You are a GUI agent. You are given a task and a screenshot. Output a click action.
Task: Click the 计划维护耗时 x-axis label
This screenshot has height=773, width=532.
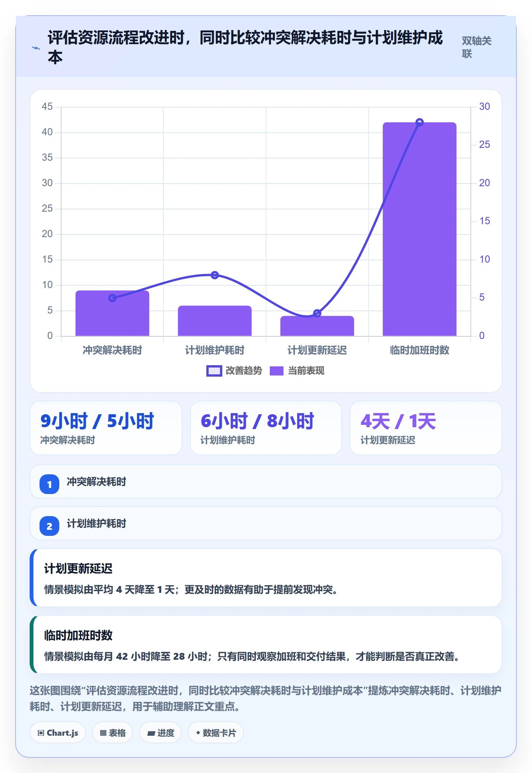(215, 350)
